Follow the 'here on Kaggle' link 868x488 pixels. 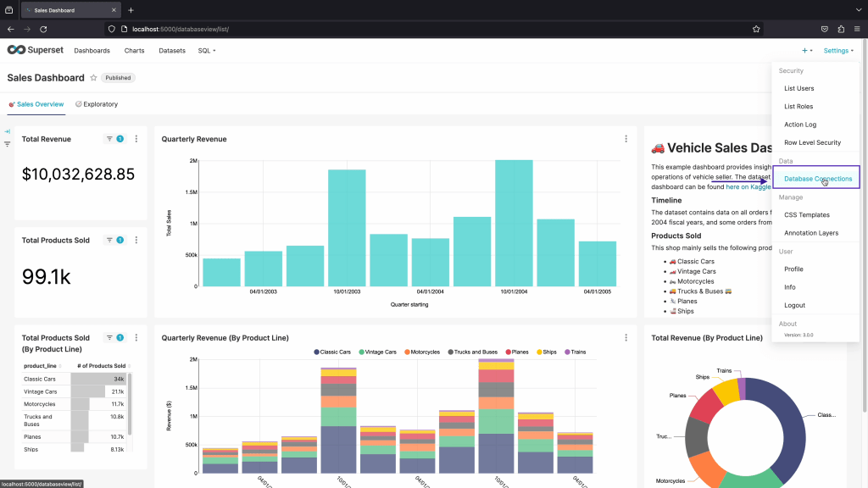point(748,186)
